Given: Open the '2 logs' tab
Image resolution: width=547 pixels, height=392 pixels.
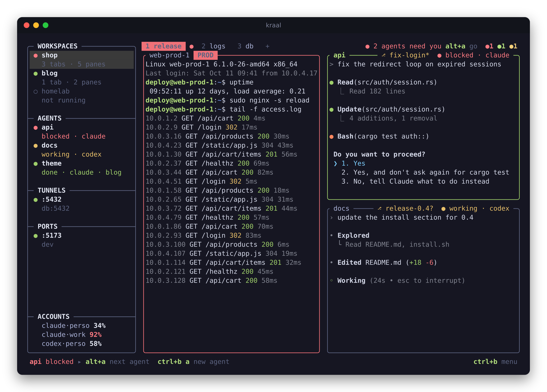Looking at the screenshot, I should (x=213, y=46).
